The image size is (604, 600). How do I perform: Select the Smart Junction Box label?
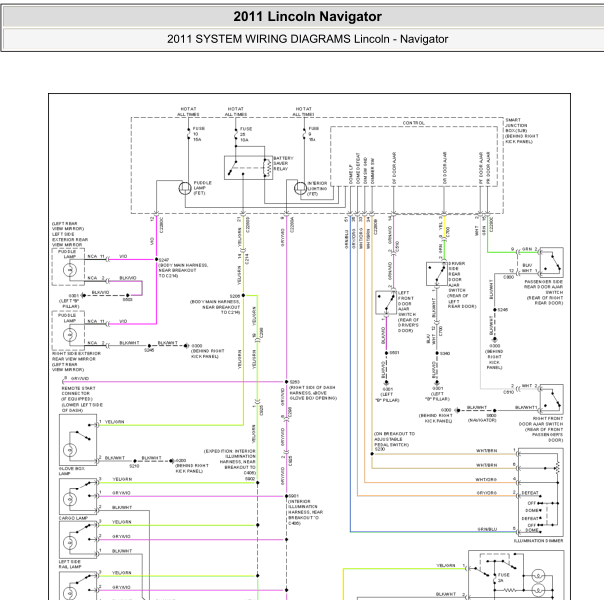pyautogui.click(x=522, y=131)
